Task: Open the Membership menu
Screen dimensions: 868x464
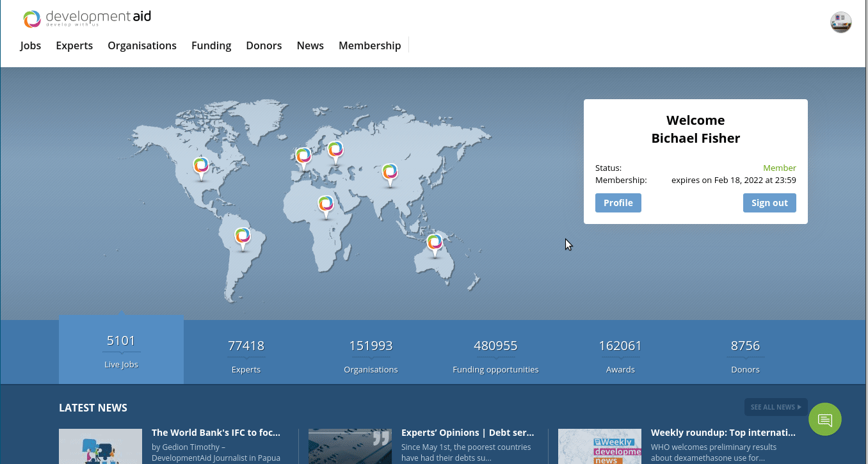Action: click(370, 45)
